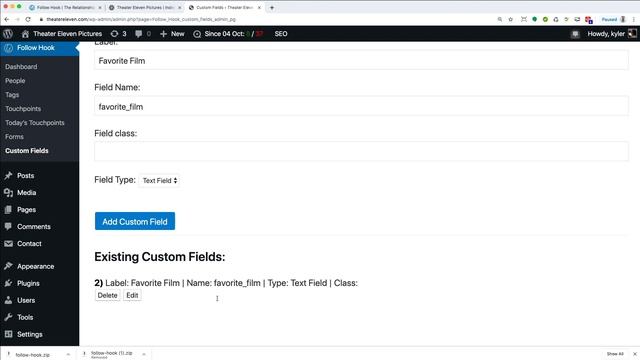Click the Since 04 Oct stats item
Viewport: 640px width, 360px height.
228,34
